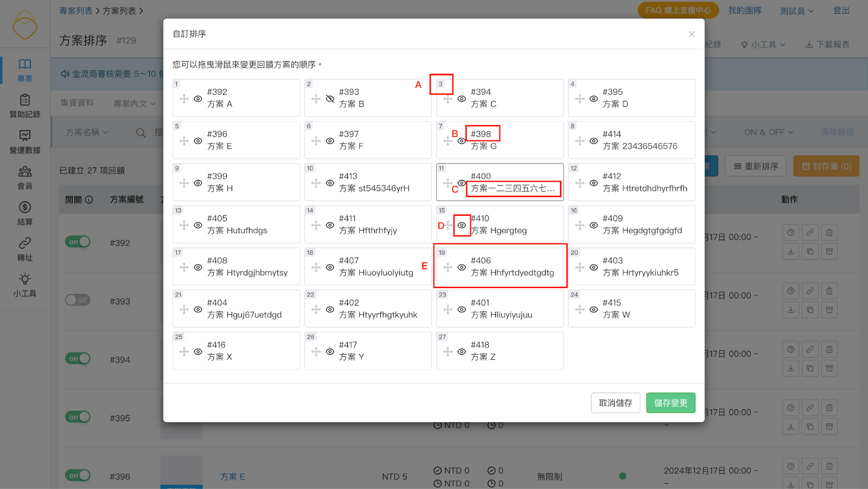This screenshot has width=868, height=489.
Task: Open the 專案內文 tab
Action: (134, 104)
